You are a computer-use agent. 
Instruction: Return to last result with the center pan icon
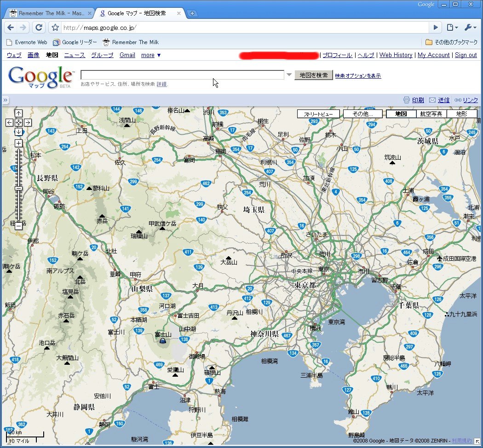pyautogui.click(x=18, y=122)
